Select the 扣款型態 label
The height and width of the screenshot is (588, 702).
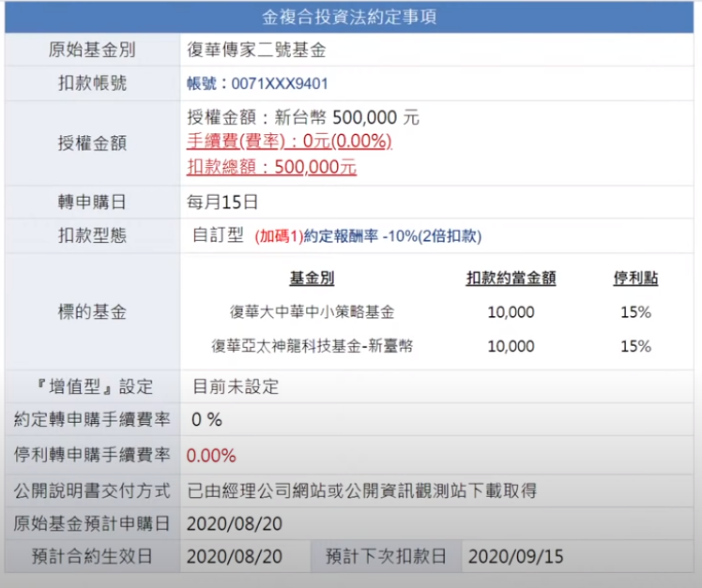[x=92, y=235]
